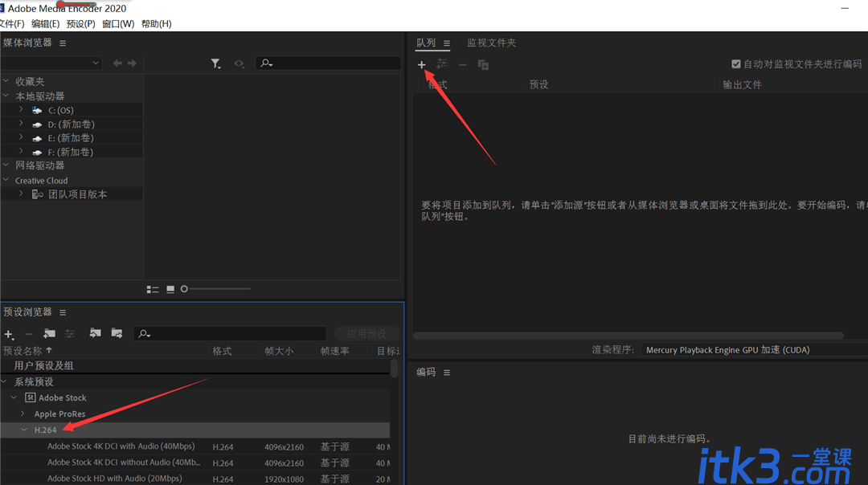868x485 pixels.
Task: Open the Help (帮助) menu
Action: [156, 24]
